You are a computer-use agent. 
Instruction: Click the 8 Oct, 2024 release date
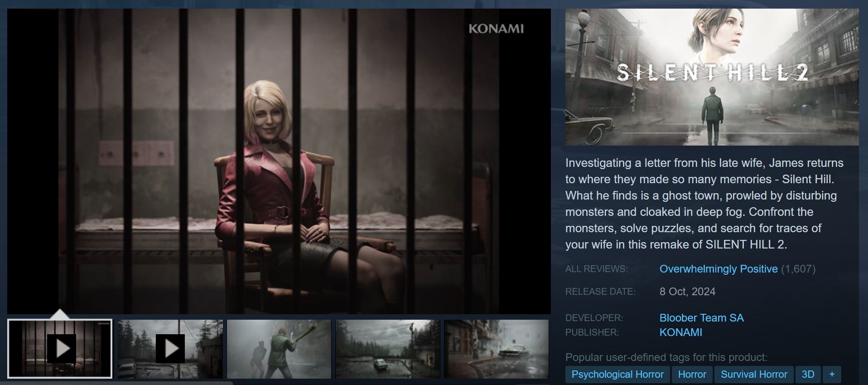687,292
